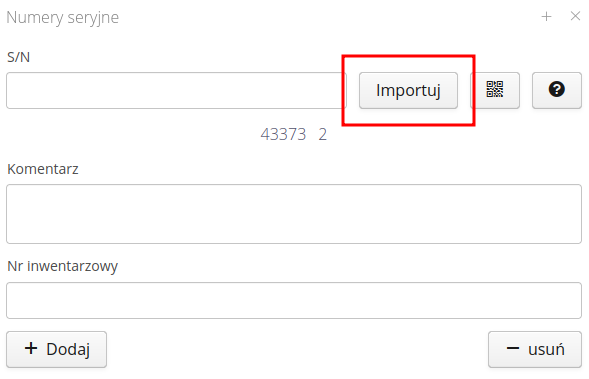Add the entry using the Dodaj button
This screenshot has width=589, height=379.
(56, 349)
